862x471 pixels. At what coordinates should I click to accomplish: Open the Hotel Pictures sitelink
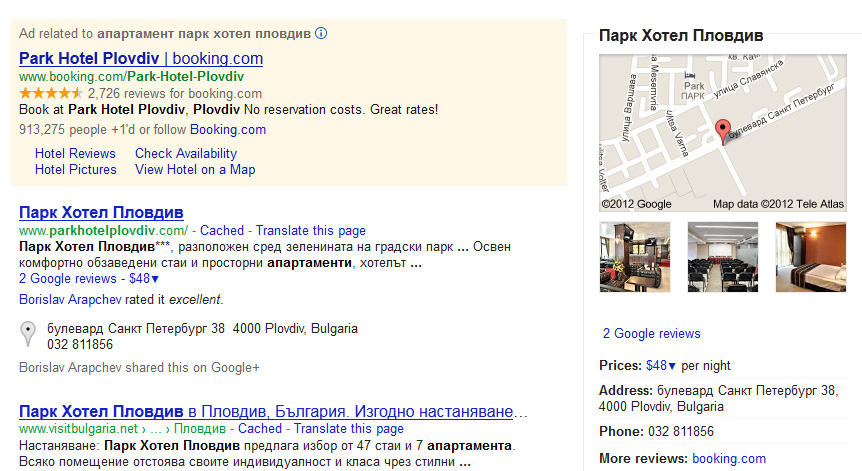point(76,169)
